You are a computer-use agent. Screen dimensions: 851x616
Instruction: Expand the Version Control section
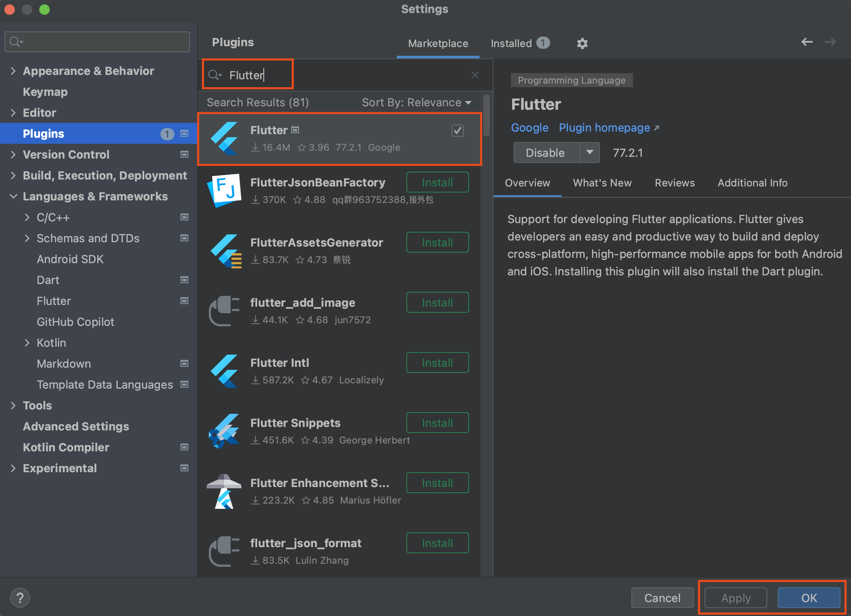pos(13,155)
